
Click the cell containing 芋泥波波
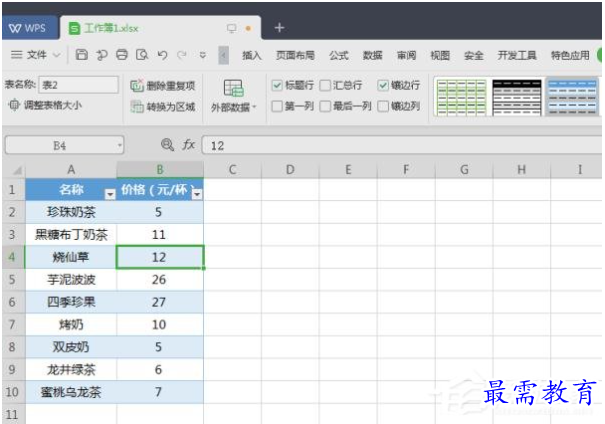[x=71, y=279]
